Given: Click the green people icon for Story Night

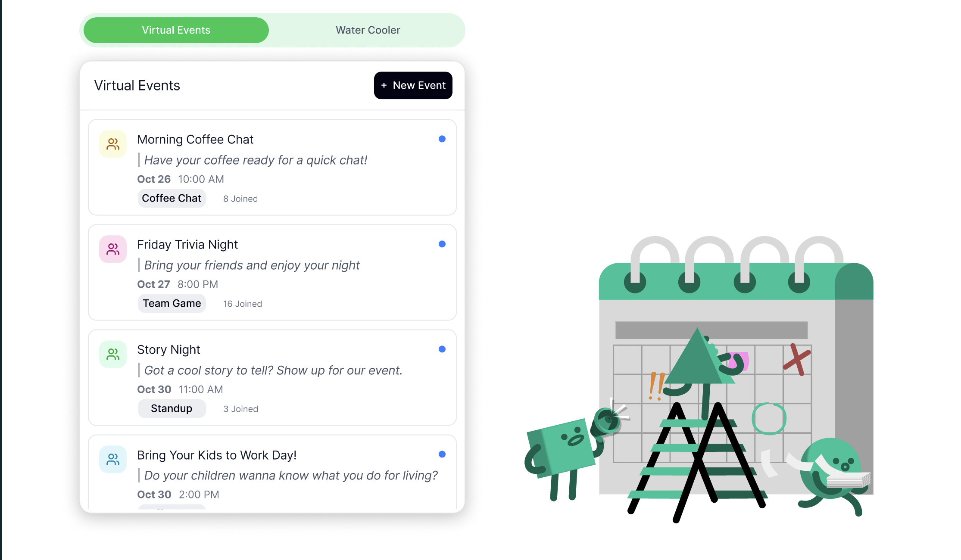Looking at the screenshot, I should [x=113, y=354].
